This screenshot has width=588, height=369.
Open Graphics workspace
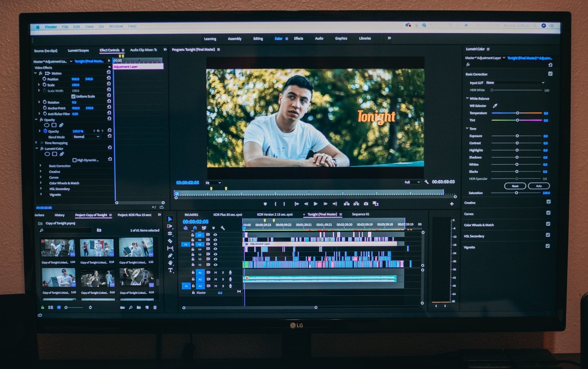pos(341,39)
